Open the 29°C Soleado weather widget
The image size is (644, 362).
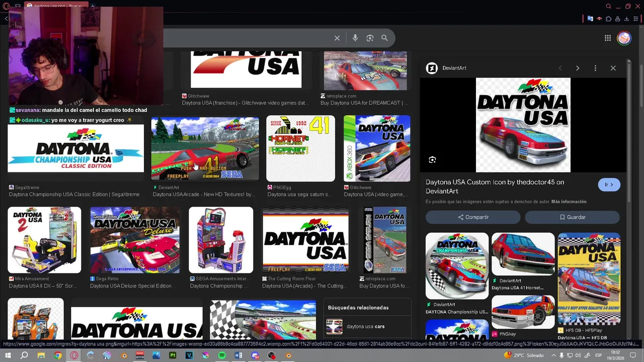[x=524, y=355]
